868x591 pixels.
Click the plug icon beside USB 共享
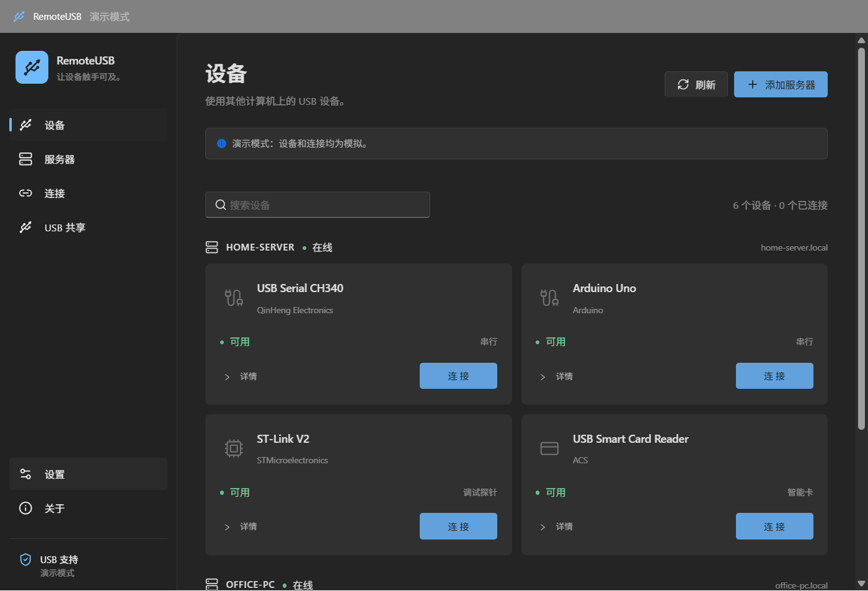pyautogui.click(x=25, y=227)
